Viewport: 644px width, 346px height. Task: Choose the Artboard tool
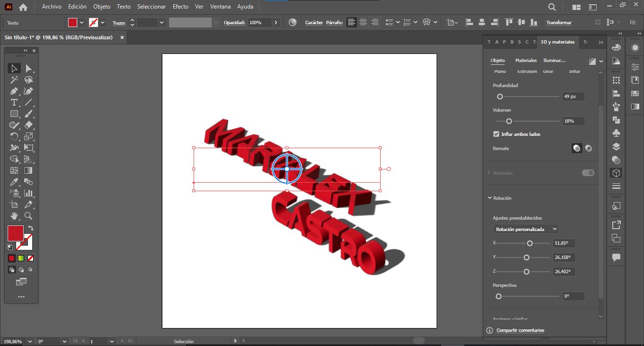[14, 204]
